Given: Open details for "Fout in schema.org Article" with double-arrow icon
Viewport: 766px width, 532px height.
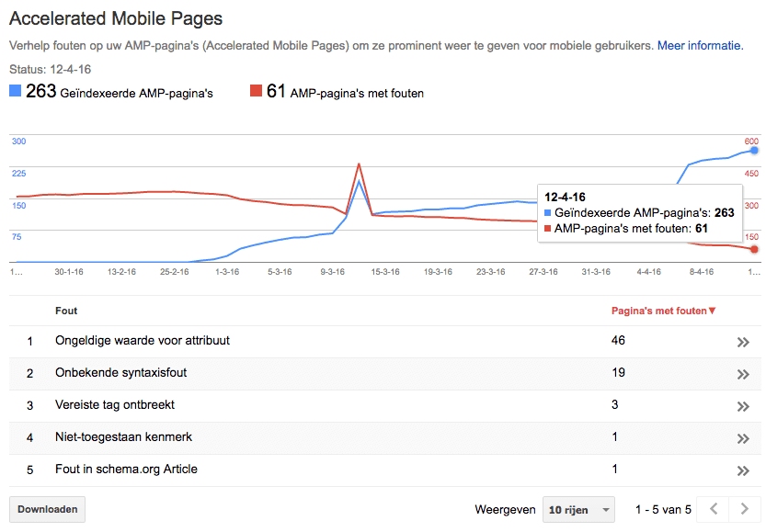Looking at the screenshot, I should click(x=743, y=470).
